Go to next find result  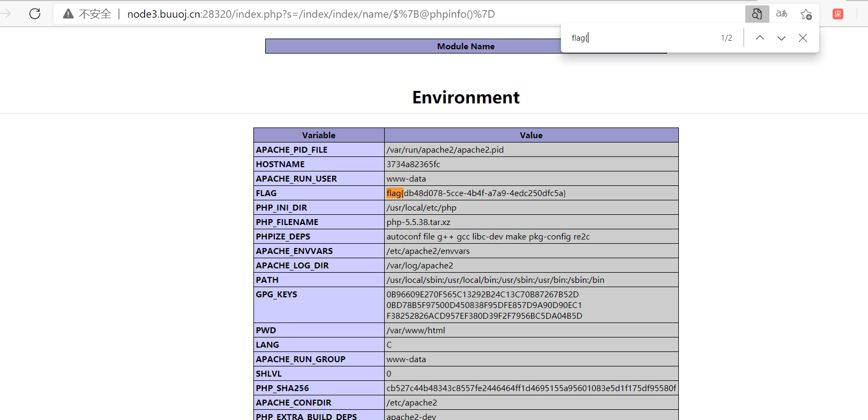click(x=781, y=37)
